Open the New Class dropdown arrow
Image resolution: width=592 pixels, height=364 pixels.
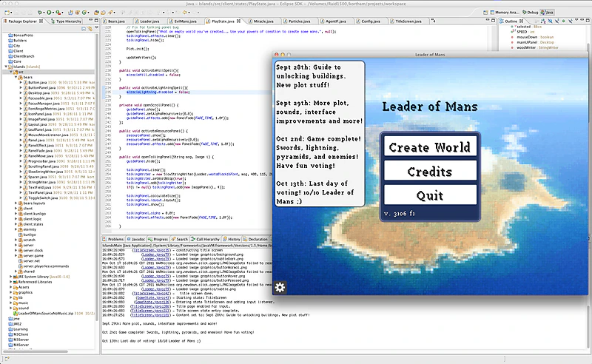click(x=88, y=13)
